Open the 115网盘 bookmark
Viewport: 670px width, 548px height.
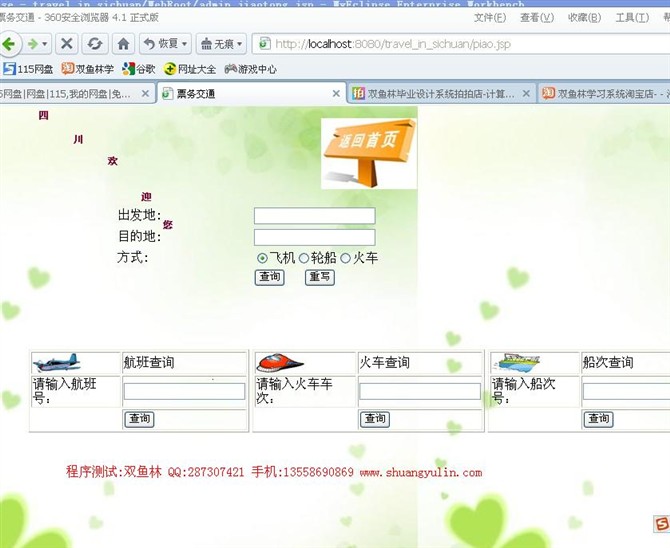28,69
